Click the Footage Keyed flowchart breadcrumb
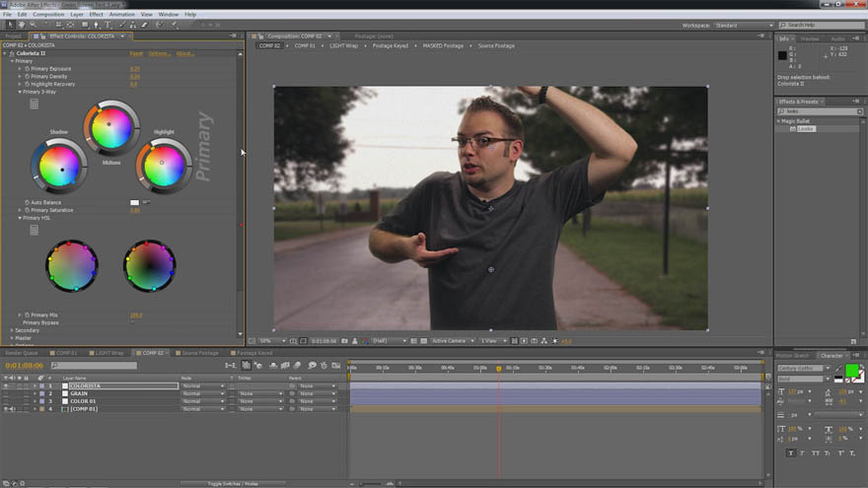 (x=391, y=46)
